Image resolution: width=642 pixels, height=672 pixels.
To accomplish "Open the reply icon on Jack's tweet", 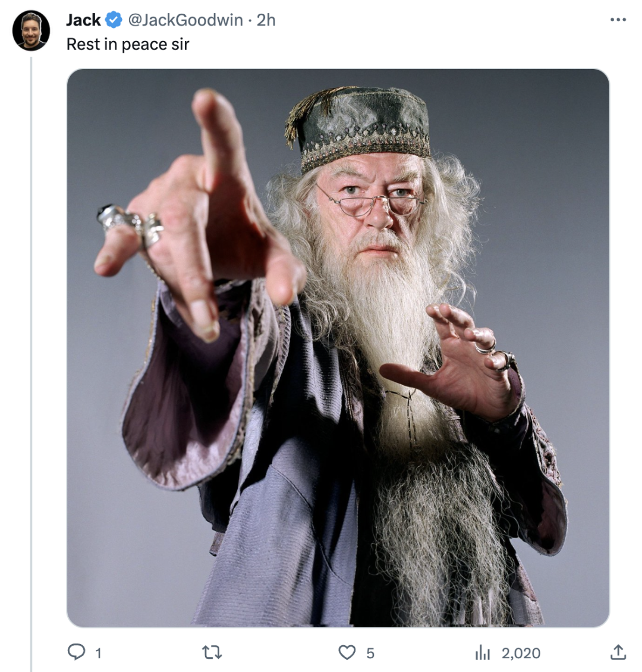I will click(x=76, y=652).
